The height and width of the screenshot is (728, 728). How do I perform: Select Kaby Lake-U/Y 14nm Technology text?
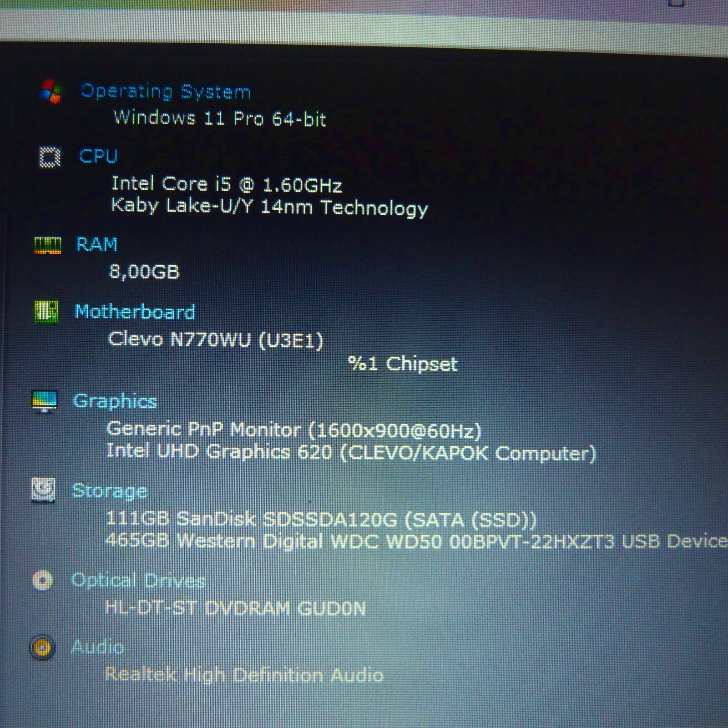point(269,207)
